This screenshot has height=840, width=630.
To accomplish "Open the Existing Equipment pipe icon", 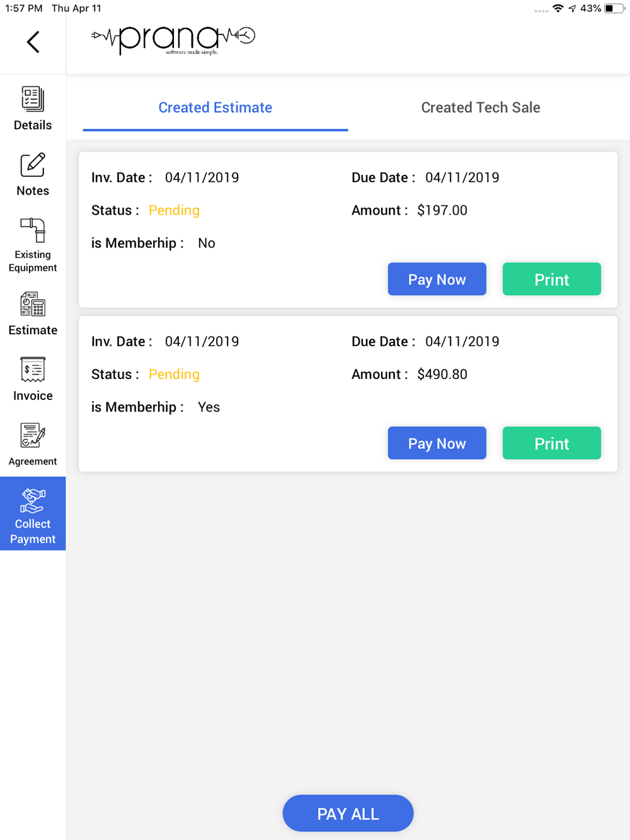I will point(33,230).
